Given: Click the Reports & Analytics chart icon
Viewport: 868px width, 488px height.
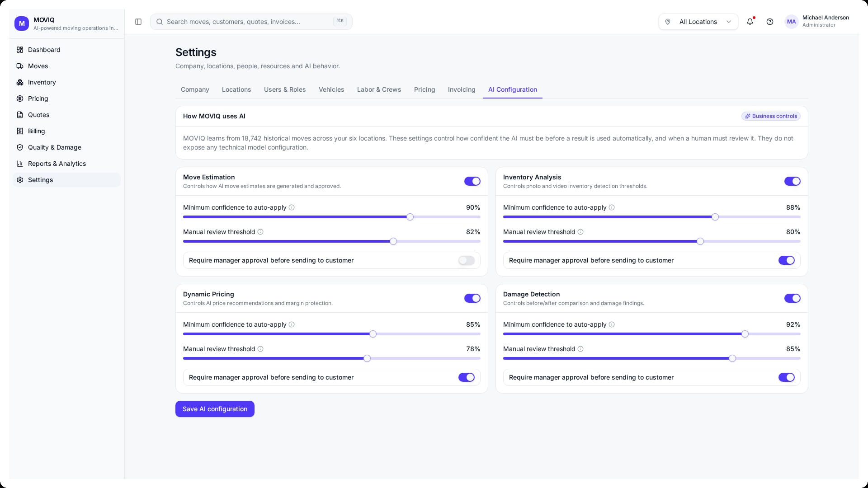Looking at the screenshot, I should pos(20,164).
